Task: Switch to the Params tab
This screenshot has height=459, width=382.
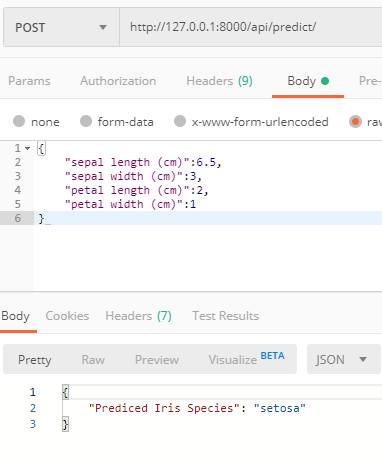Action: (29, 81)
